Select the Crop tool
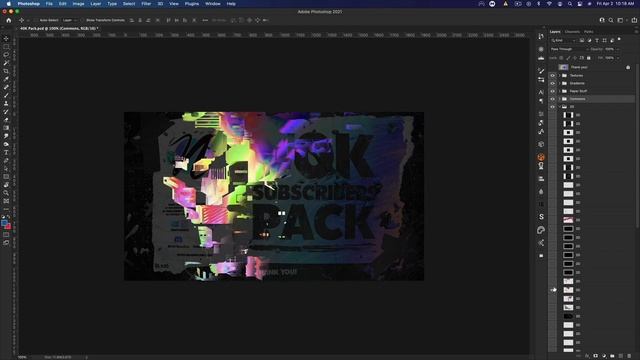The image size is (640, 360). 6,71
